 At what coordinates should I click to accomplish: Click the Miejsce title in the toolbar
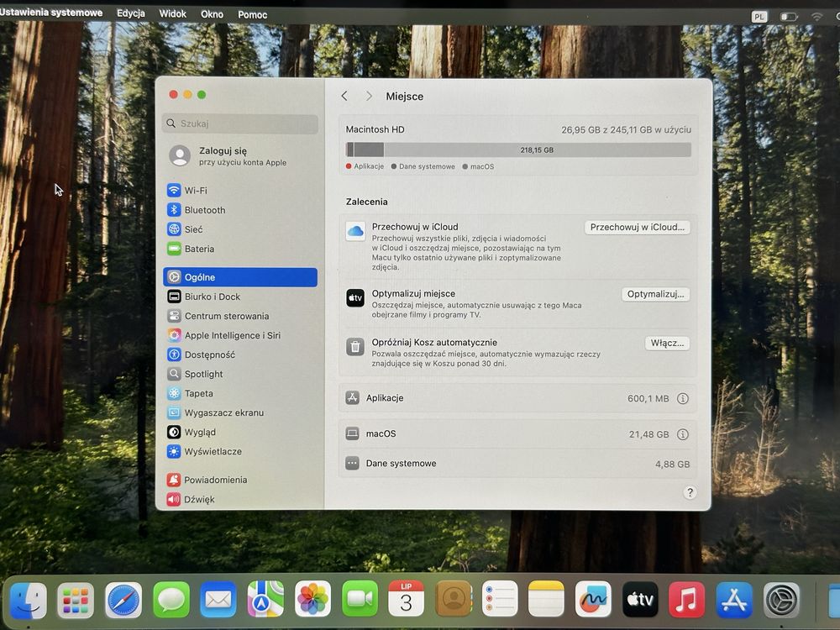[405, 97]
